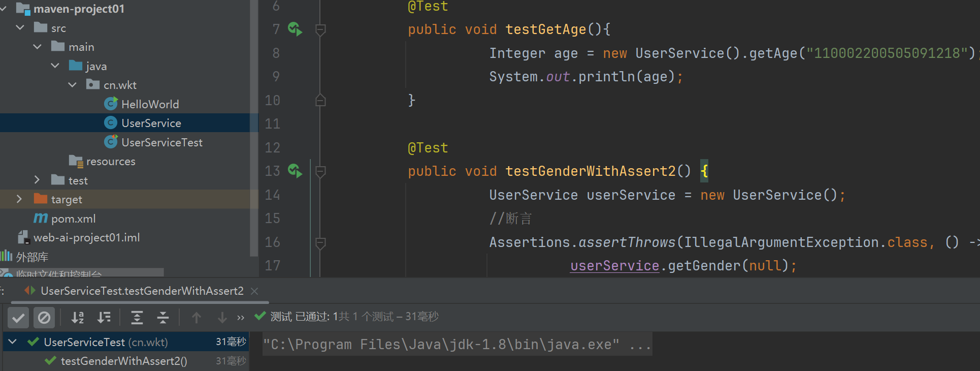Screen dimensions: 980x371
Task: Collapse all test result nodes
Action: coord(163,318)
